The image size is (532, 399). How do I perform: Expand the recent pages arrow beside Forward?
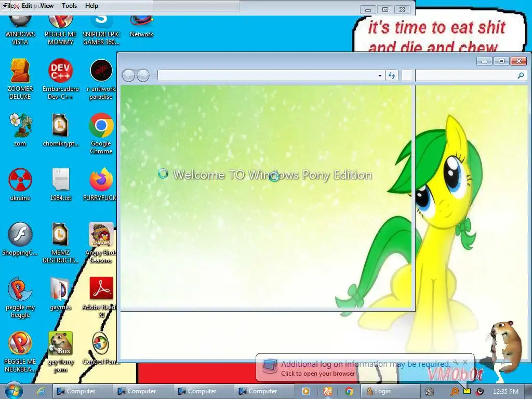[153, 75]
